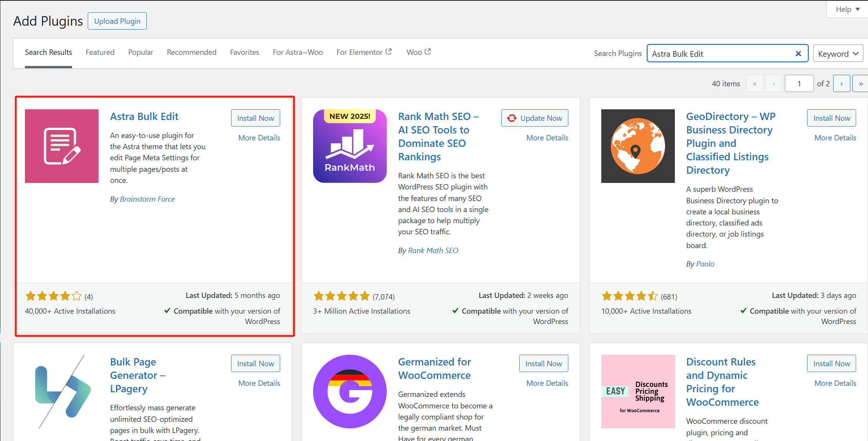This screenshot has height=441, width=868.
Task: Click the Upload Plugin button
Action: 117,21
